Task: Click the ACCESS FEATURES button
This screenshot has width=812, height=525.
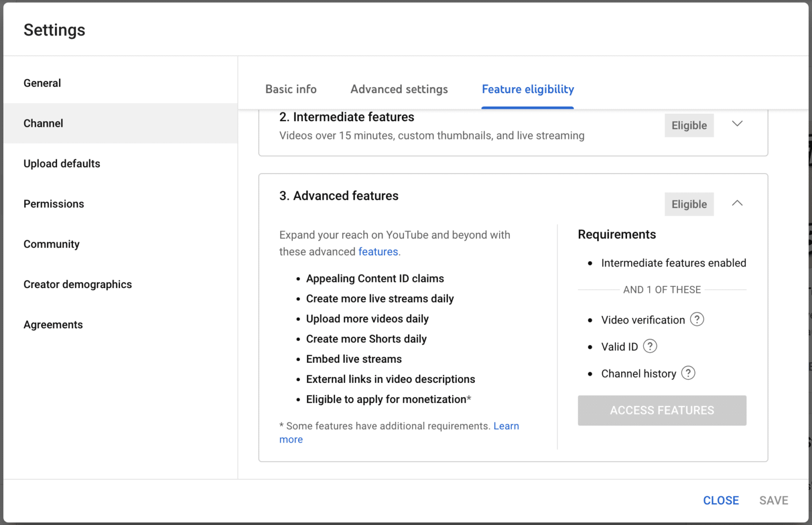Action: [x=661, y=410]
